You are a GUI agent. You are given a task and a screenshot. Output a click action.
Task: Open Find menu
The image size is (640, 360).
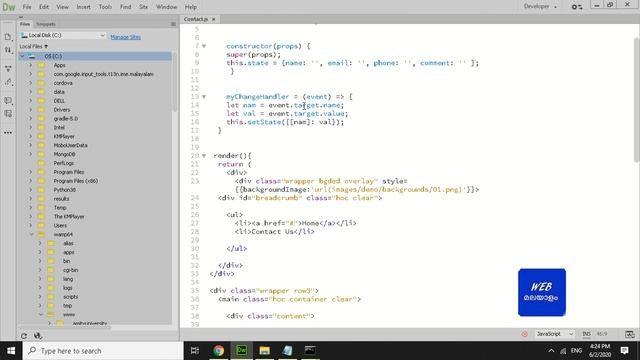[125, 7]
